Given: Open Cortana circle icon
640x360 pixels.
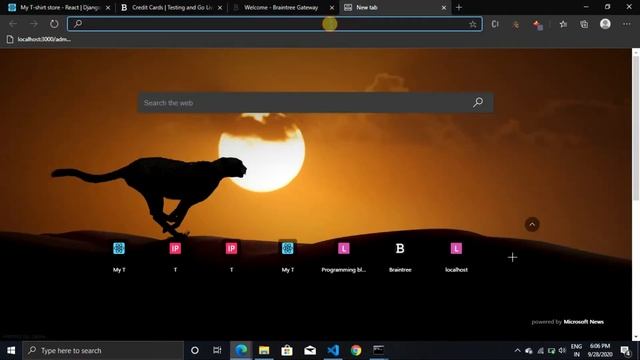Looking at the screenshot, I should (195, 350).
